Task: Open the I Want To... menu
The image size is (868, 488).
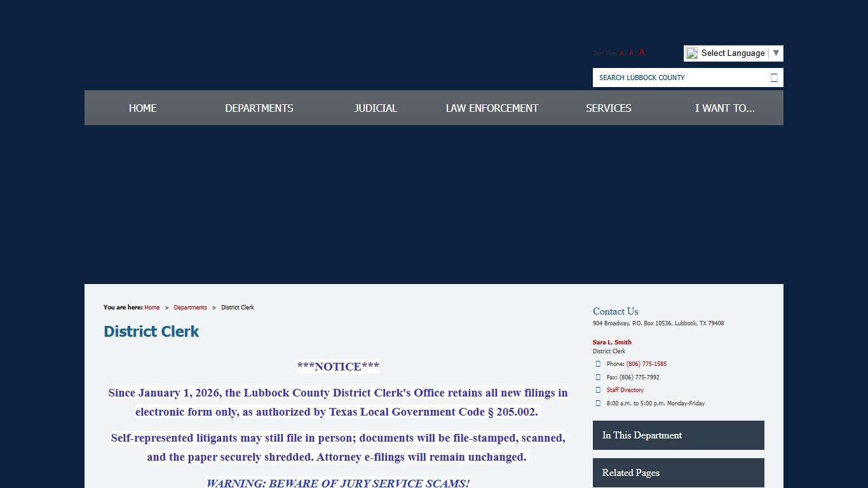Action: point(724,108)
